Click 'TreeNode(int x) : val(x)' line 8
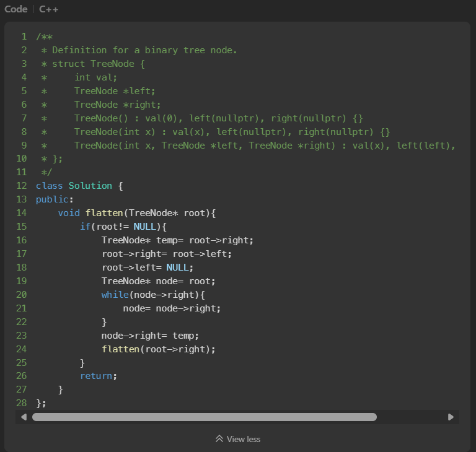This screenshot has width=476, height=452. (232, 132)
